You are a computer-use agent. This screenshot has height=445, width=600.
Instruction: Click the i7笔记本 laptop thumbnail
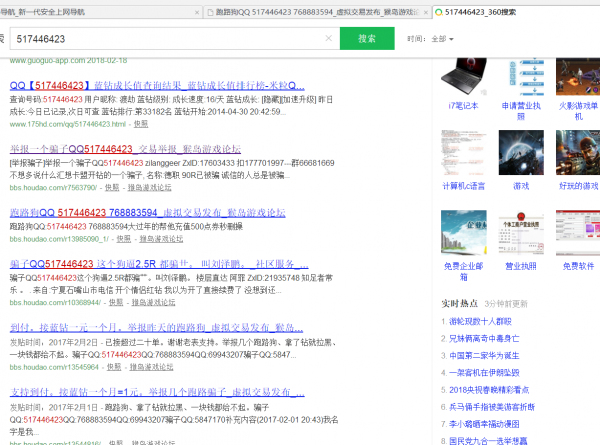pos(464,77)
